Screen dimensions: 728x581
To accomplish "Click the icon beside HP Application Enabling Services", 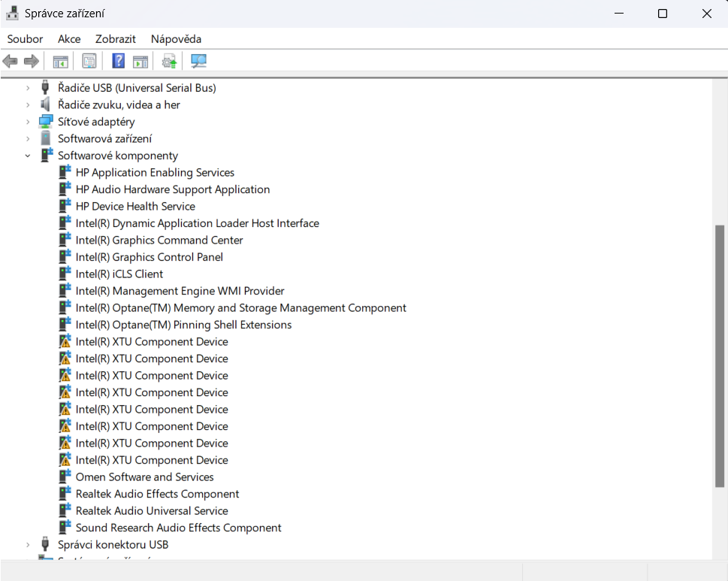I will click(65, 172).
